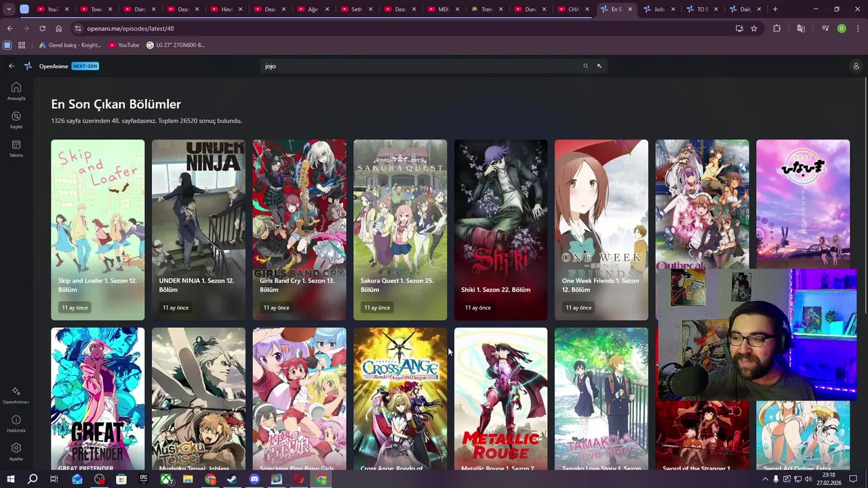Bookmark this page with the star icon
This screenshot has width=868, height=488.
coord(754,28)
